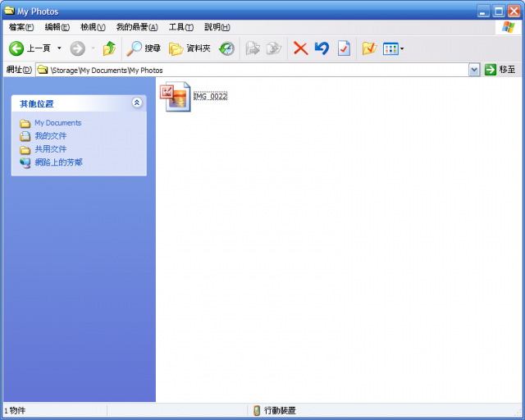Click the sync globe icon in toolbar
Viewport: 525px width, 420px height.
click(226, 49)
